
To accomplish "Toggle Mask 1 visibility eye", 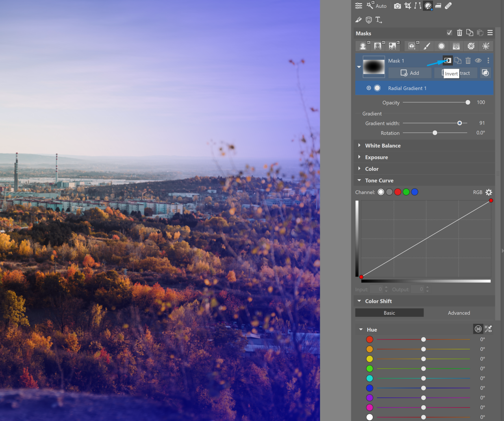I will pyautogui.click(x=478, y=61).
